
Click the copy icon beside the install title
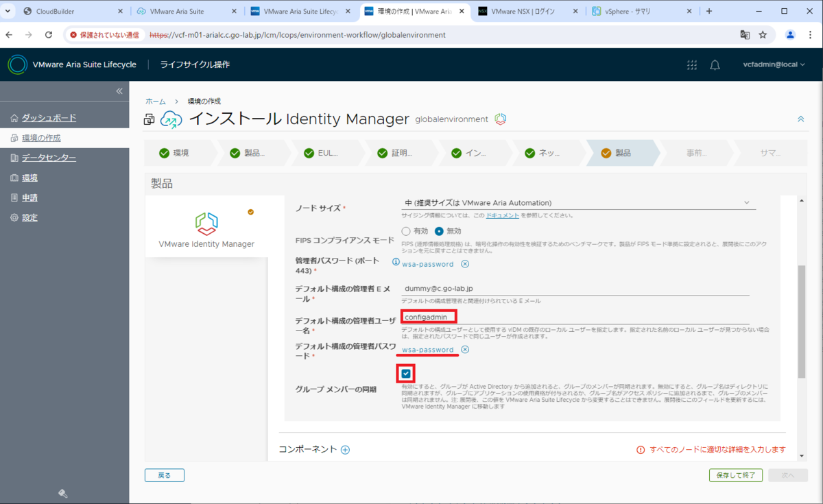(x=149, y=119)
